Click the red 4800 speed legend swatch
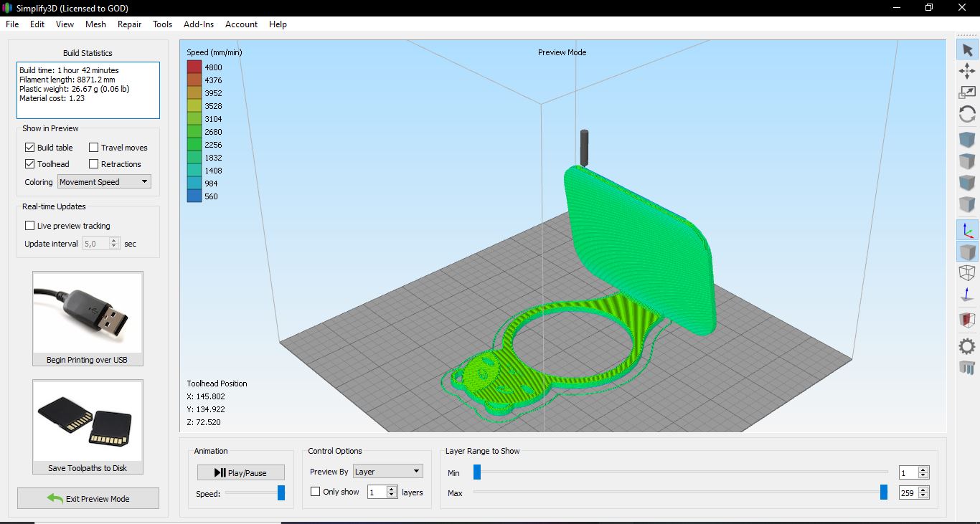The image size is (980, 524). (x=194, y=67)
